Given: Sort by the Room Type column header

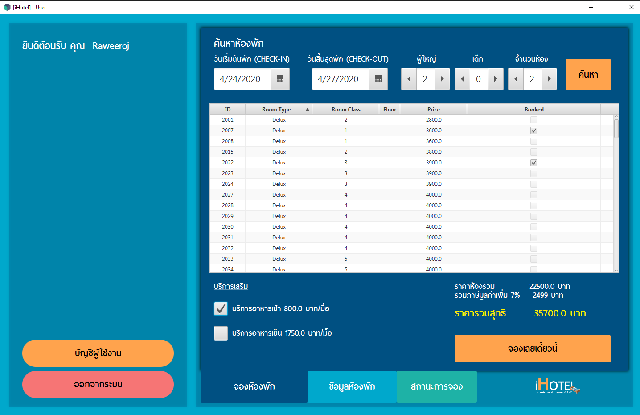Looking at the screenshot, I should 279,109.
